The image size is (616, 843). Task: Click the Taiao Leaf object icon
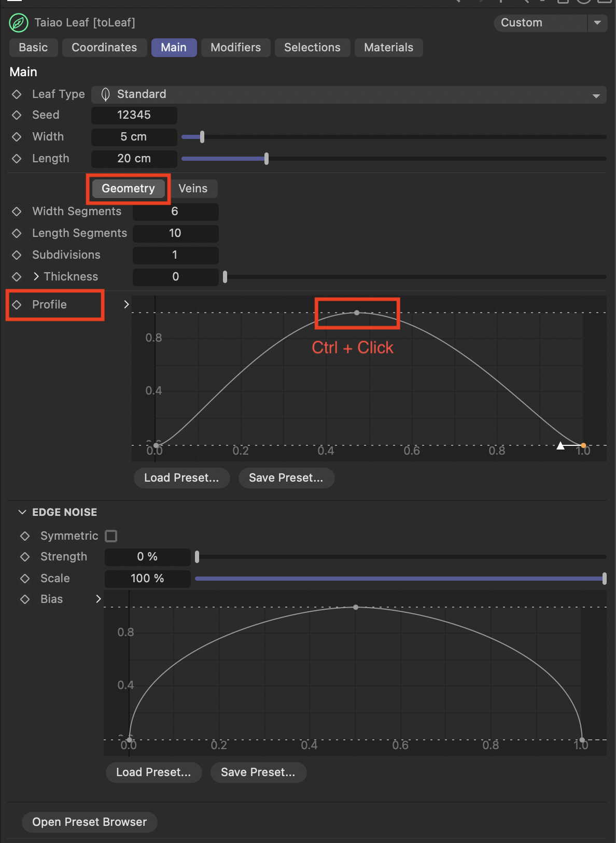coord(18,23)
